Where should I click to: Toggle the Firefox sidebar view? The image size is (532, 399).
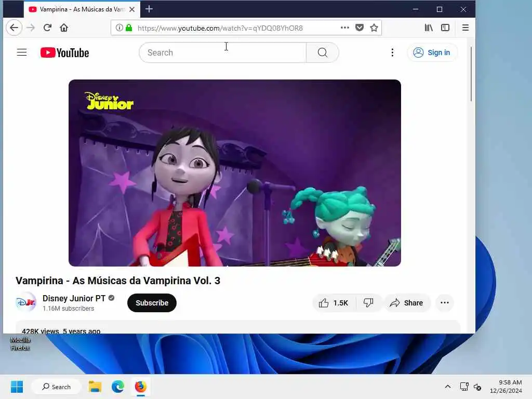pos(445,28)
